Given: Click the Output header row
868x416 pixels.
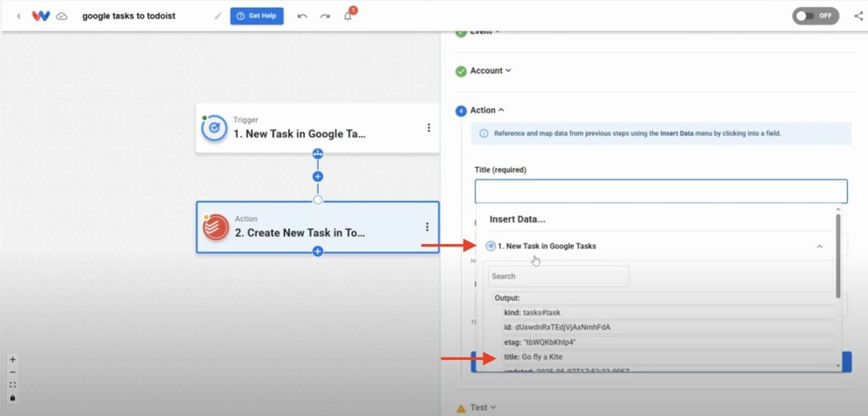Looking at the screenshot, I should click(663, 297).
